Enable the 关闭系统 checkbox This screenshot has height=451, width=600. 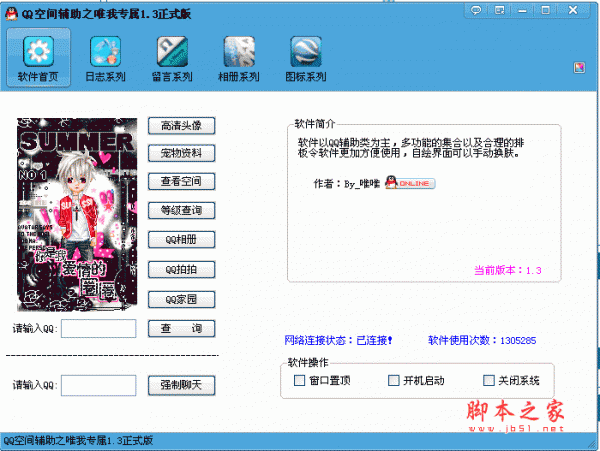(x=489, y=381)
